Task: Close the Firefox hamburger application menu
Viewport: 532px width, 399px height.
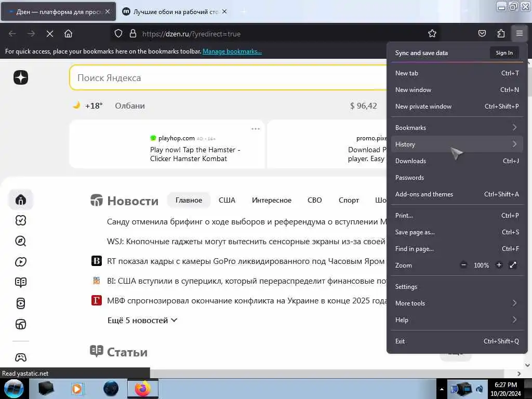Action: (519, 34)
